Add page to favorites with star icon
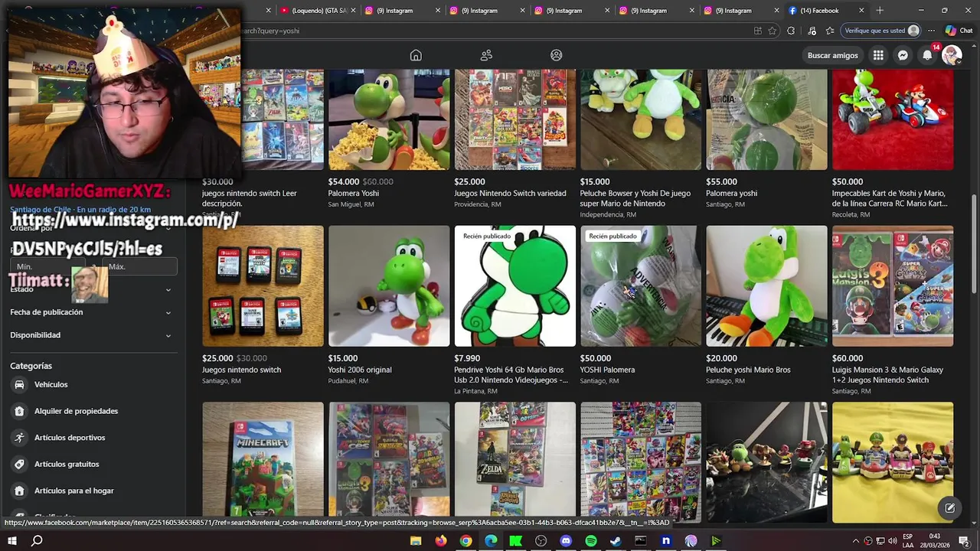Viewport: 980px width, 551px height. [772, 31]
